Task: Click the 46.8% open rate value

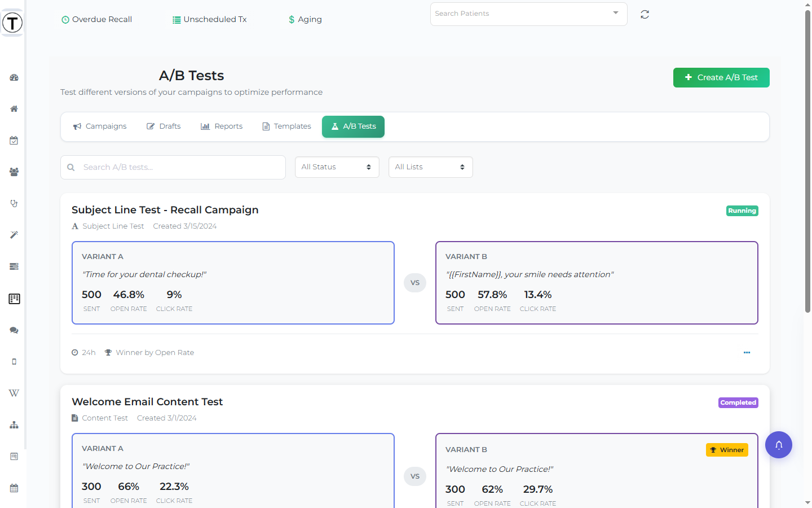Action: pos(129,295)
